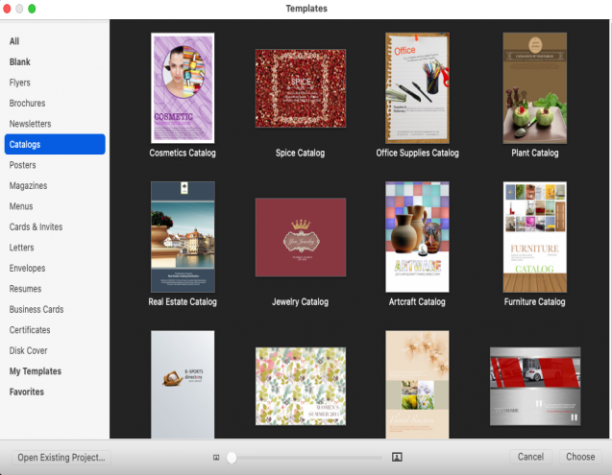The height and width of the screenshot is (475, 612).
Task: Click the Cancel button
Action: click(530, 457)
